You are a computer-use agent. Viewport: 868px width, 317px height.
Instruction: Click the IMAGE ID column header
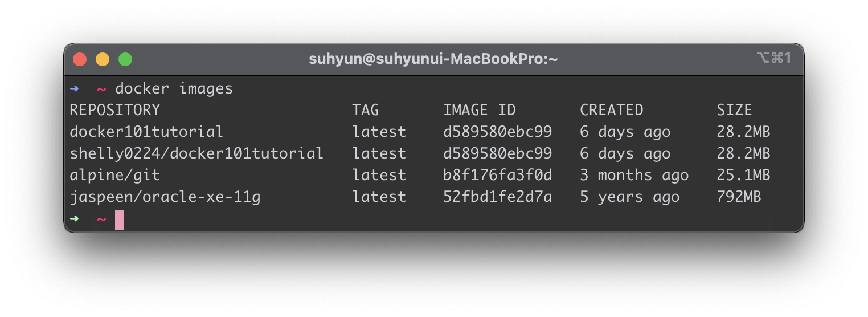coord(480,110)
